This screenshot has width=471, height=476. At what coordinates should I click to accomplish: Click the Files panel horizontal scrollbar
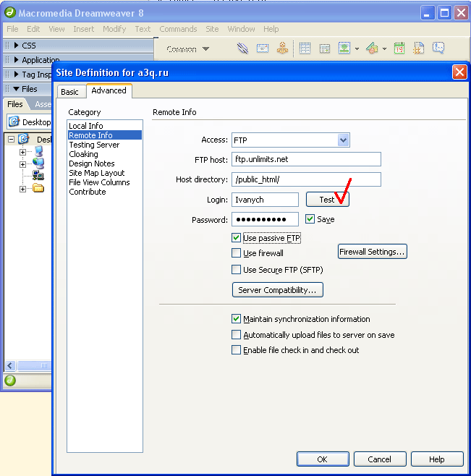click(34, 365)
